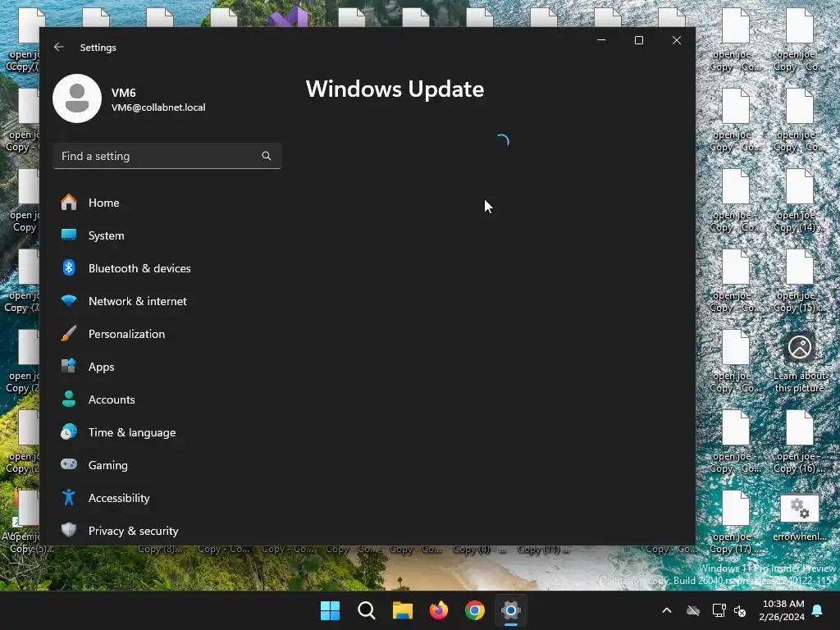
Task: Click the Time & language globe clock icon
Action: pos(69,431)
